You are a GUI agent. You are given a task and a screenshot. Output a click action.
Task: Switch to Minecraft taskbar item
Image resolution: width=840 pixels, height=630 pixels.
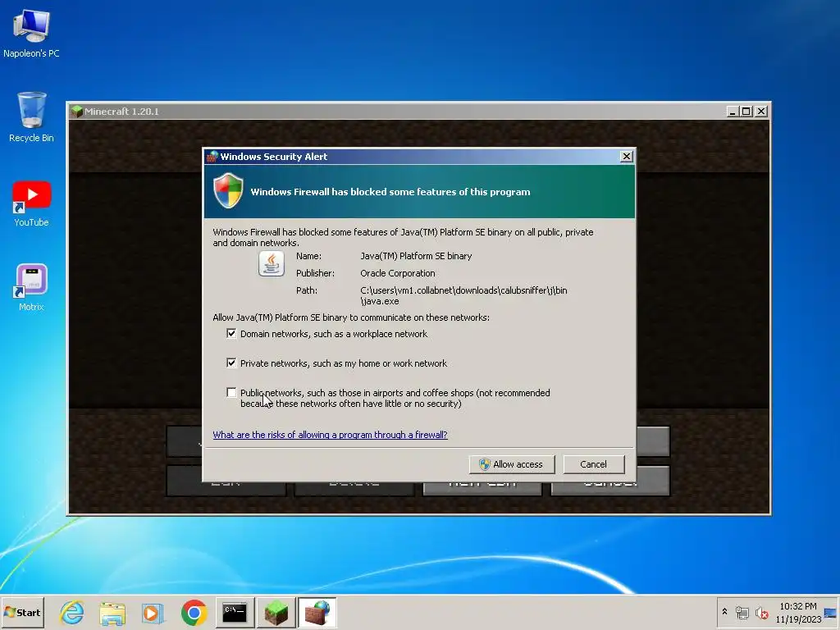276,612
